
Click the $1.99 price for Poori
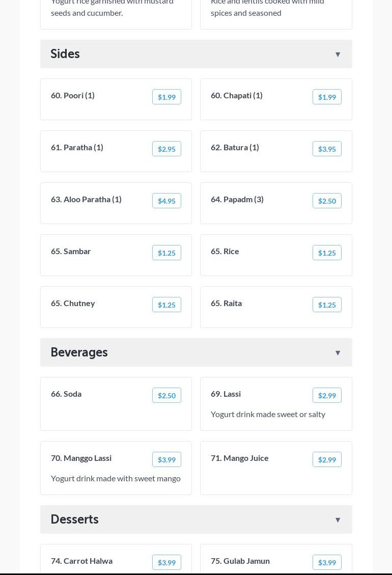[166, 97]
